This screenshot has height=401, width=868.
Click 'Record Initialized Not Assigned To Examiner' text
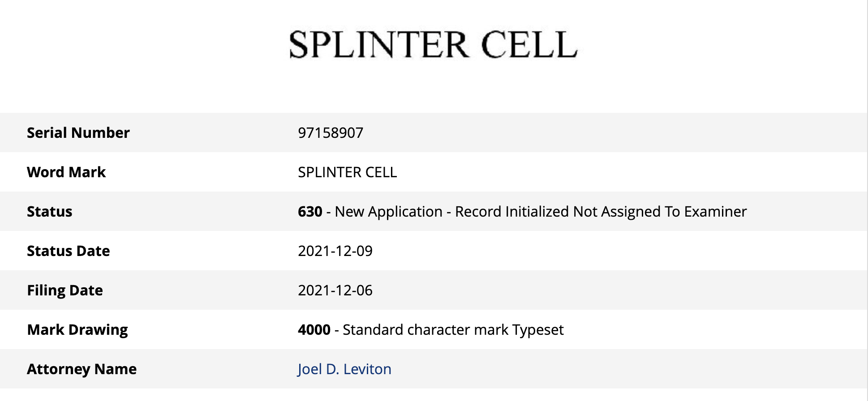click(601, 212)
